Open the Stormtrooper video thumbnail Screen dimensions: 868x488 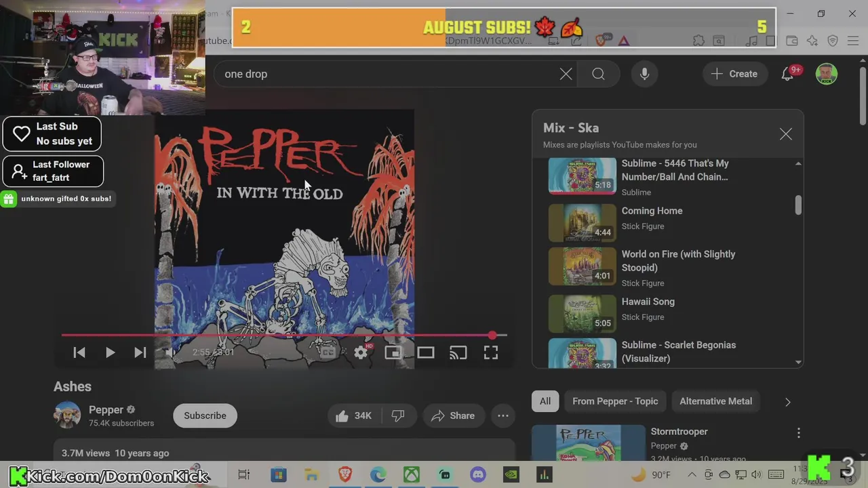(589, 443)
